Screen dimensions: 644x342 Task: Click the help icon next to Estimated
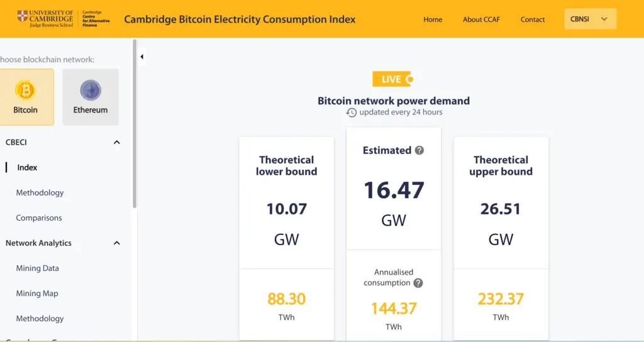pyautogui.click(x=419, y=150)
